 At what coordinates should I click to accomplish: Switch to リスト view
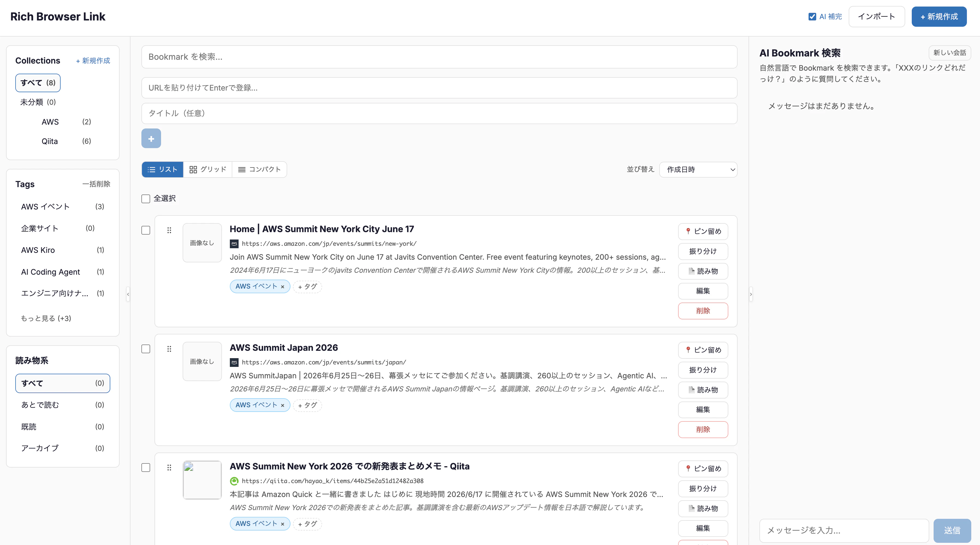162,169
